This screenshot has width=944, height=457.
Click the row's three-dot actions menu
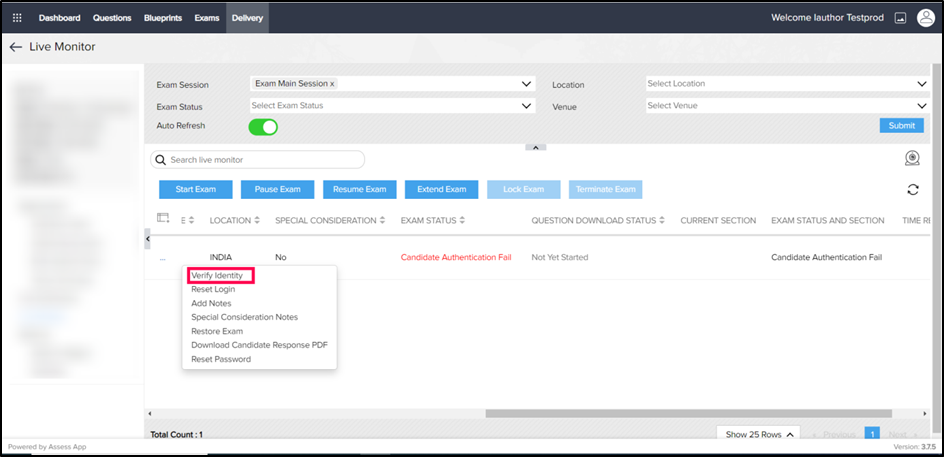[x=163, y=257]
